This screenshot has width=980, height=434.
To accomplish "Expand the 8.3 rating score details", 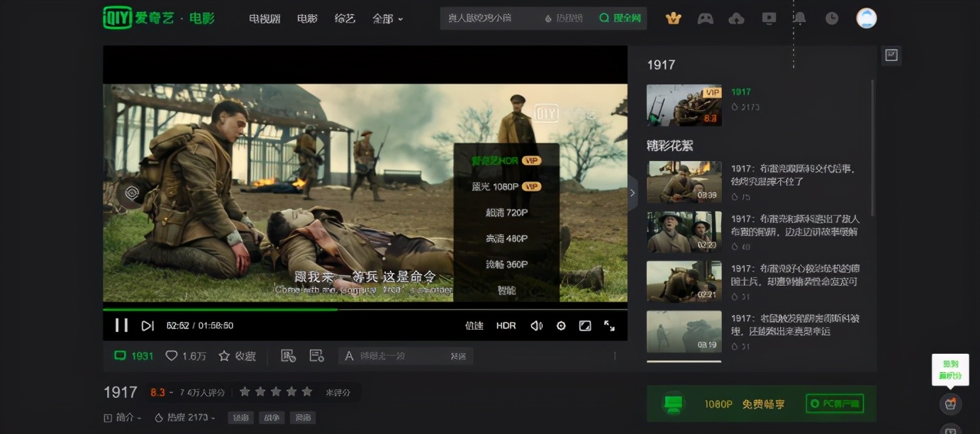I will coord(162,392).
